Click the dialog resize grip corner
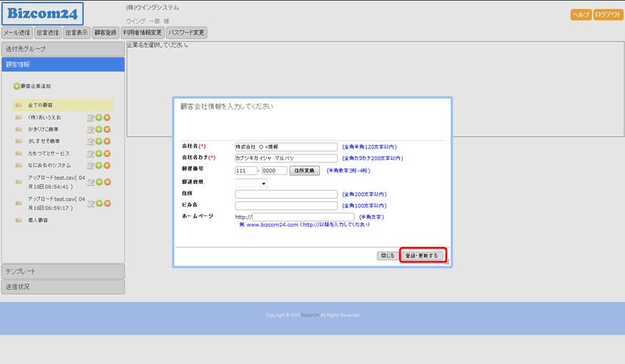This screenshot has height=364, width=625. tap(446, 261)
